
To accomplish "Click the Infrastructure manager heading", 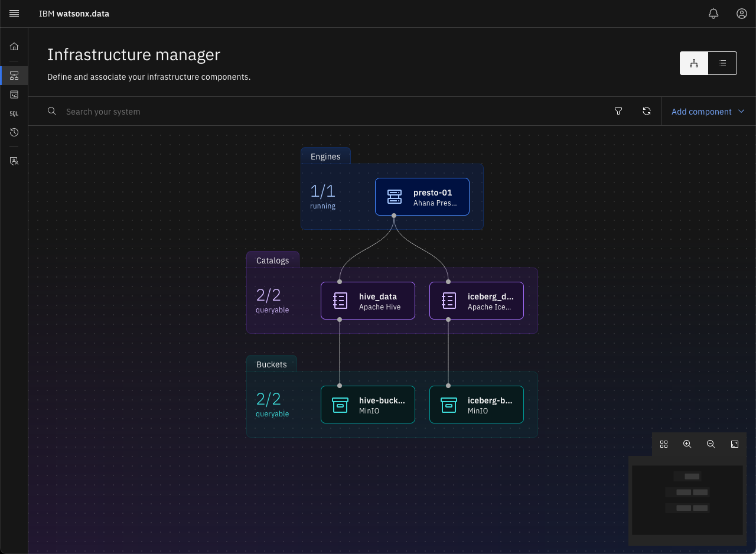I will point(134,54).
